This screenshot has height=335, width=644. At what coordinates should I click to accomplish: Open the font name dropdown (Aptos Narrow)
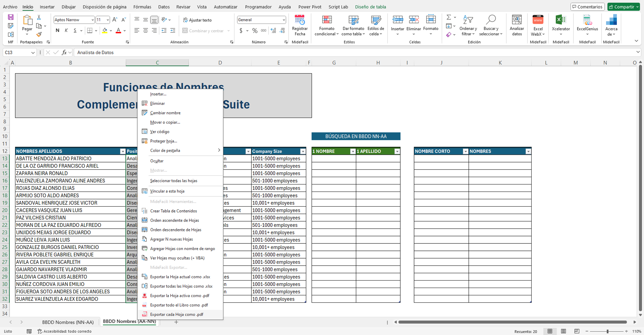(92, 20)
